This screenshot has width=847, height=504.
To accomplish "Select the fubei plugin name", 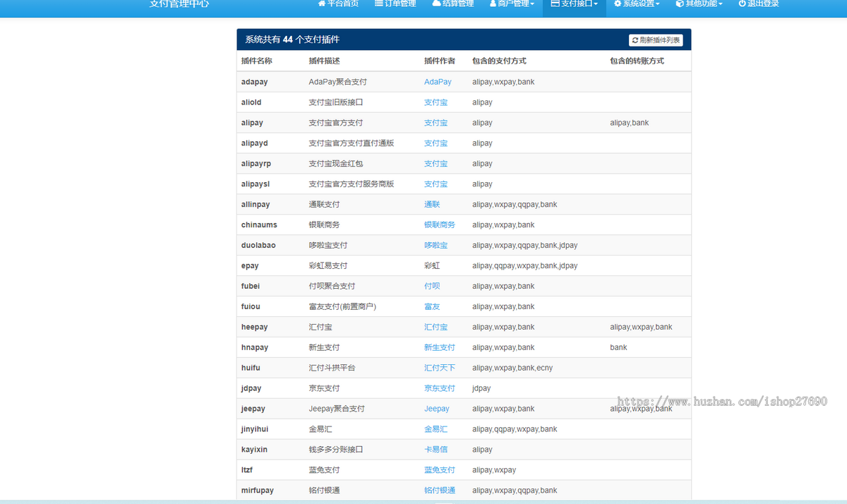I will (251, 287).
